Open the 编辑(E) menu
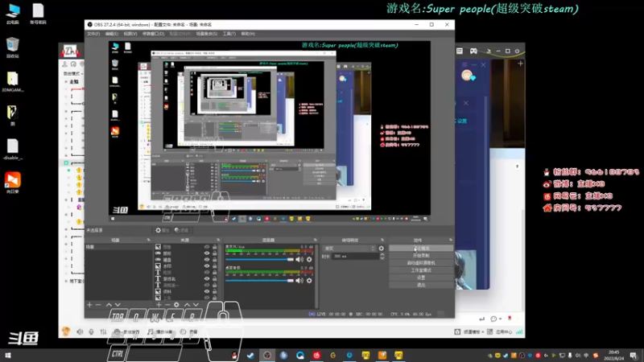This screenshot has height=362, width=644. (111, 34)
